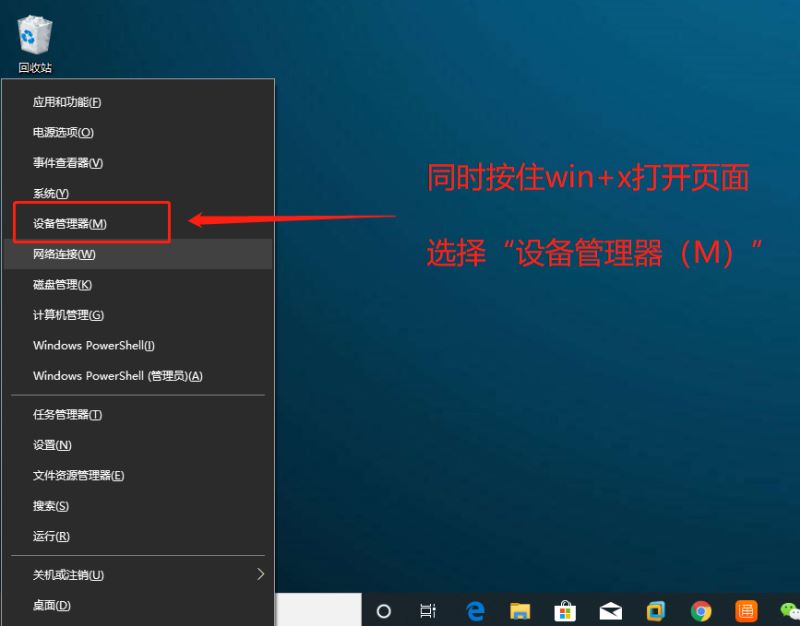Viewport: 800px width, 626px height.
Task: Choose 应用和功能(F) in the Win+X menu
Action: pyautogui.click(x=67, y=102)
